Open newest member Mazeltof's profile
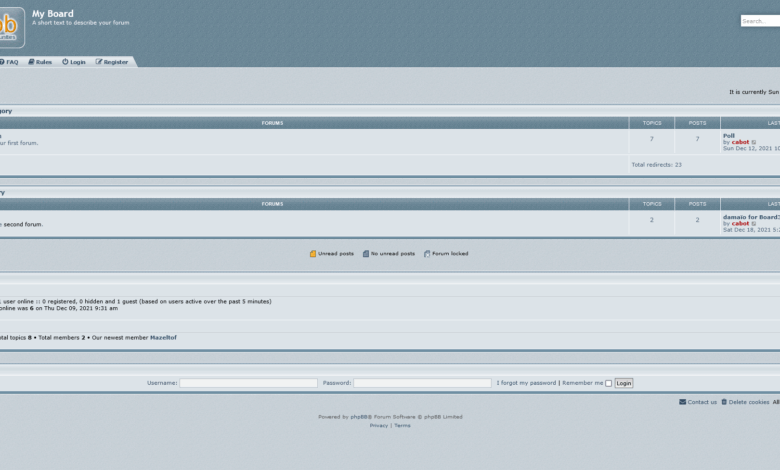Viewport: 780px width, 470px height. tap(163, 338)
